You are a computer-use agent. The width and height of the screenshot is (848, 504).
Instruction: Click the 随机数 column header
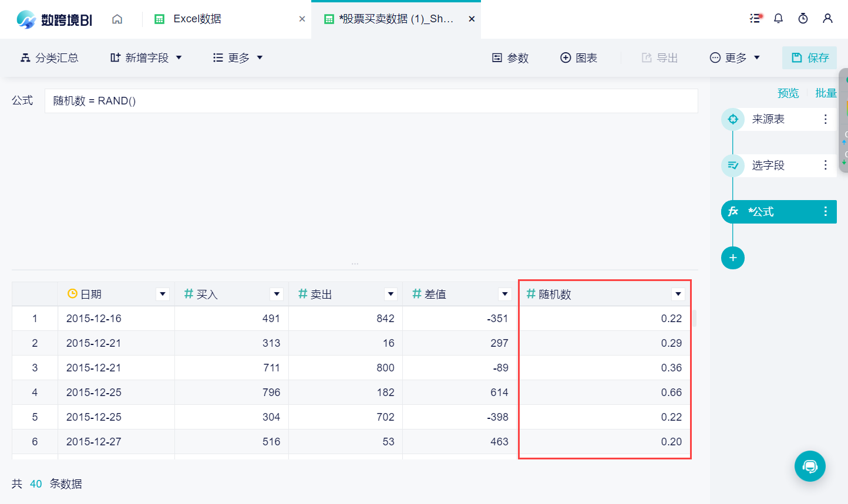(604, 294)
